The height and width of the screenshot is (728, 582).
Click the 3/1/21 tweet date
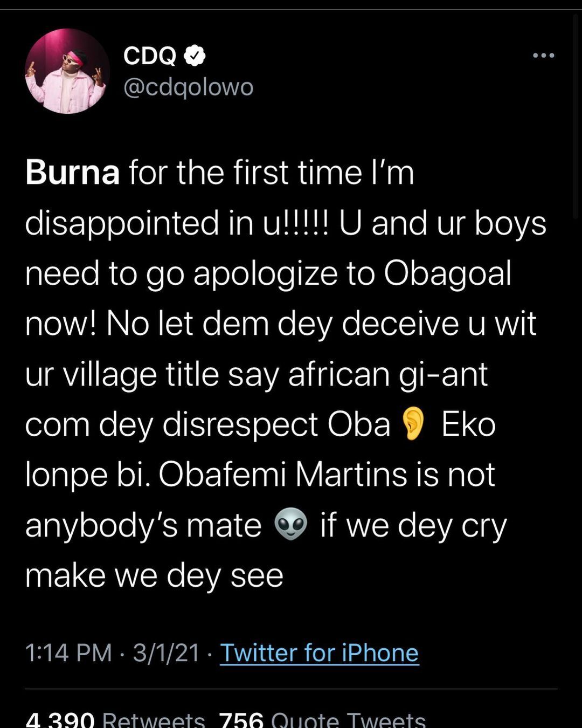coord(167,653)
